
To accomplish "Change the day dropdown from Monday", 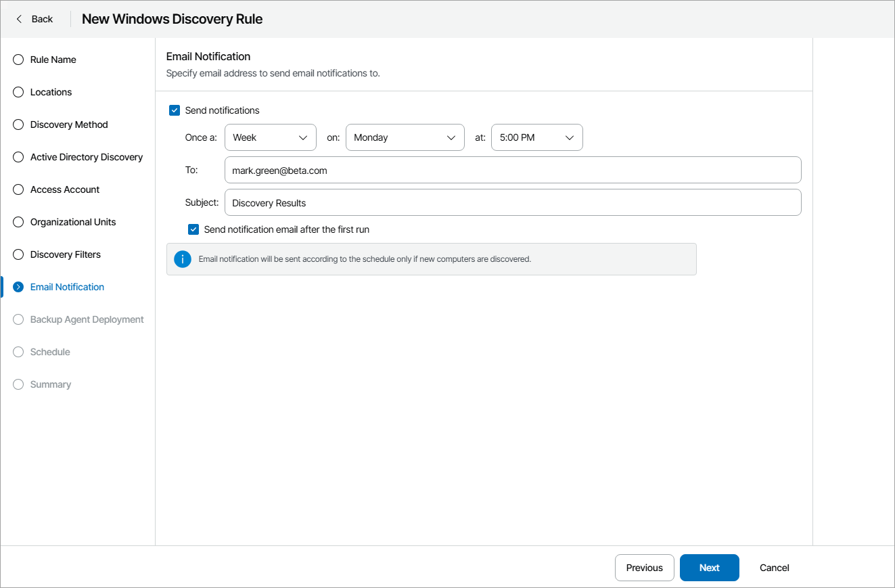I will pos(405,137).
